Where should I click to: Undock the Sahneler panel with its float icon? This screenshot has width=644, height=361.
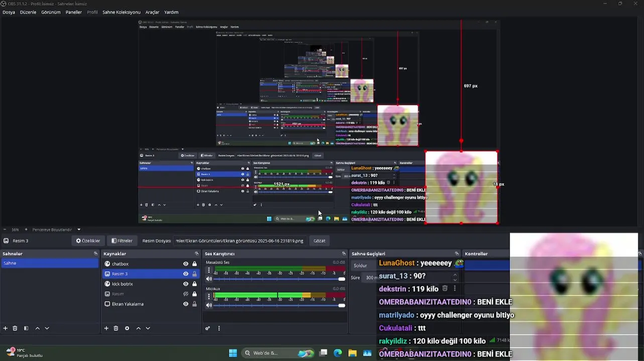coord(95,254)
